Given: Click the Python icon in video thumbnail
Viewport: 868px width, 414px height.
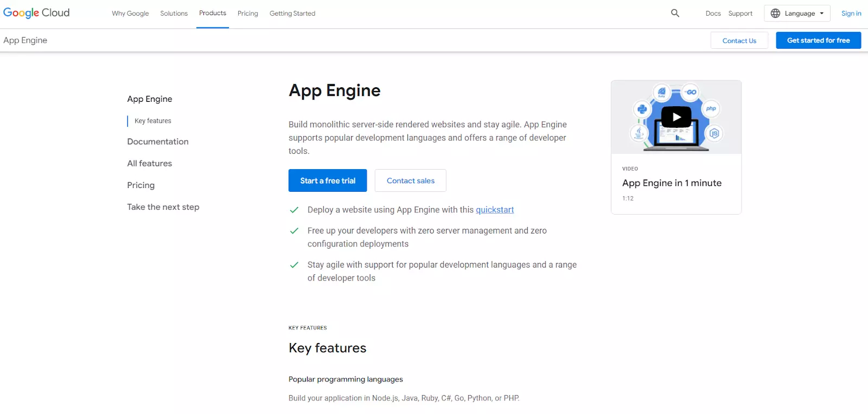Looking at the screenshot, I should coord(642,109).
